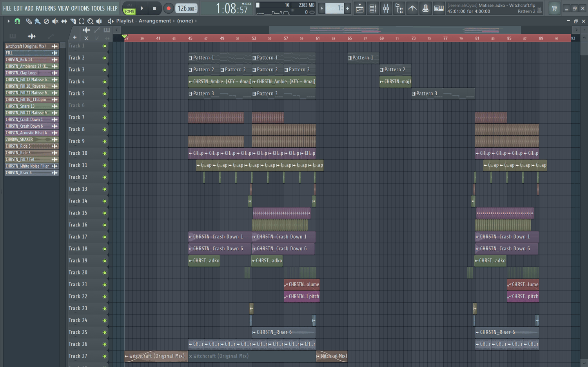Open the CHRSTN_Kick 13 clip menu
The width and height of the screenshot is (588, 367).
click(54, 60)
